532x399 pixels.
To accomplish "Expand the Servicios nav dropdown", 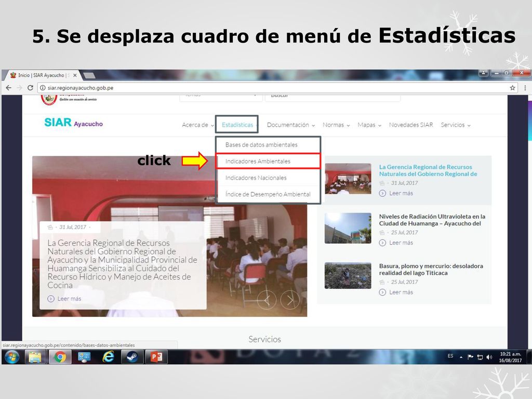I will click(455, 125).
